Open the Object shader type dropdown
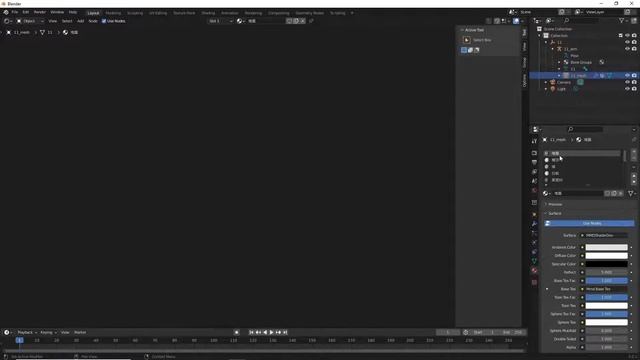The height and width of the screenshot is (360, 640). pyautogui.click(x=29, y=21)
